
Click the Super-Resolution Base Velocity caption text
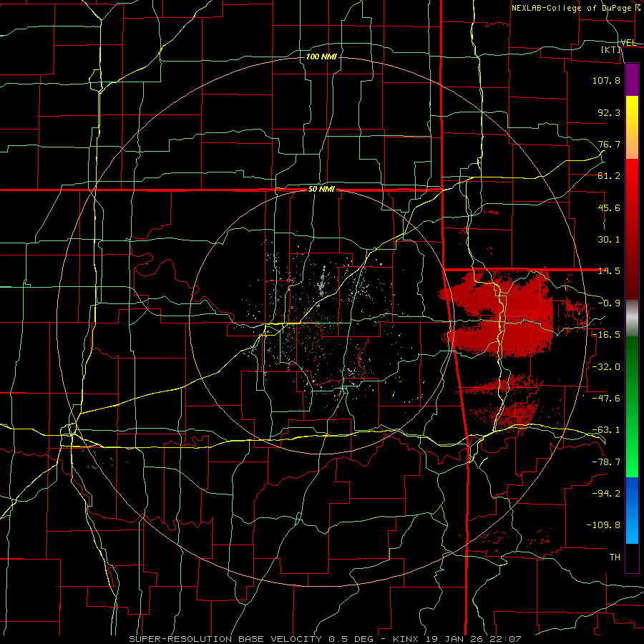pyautogui.click(x=325, y=639)
